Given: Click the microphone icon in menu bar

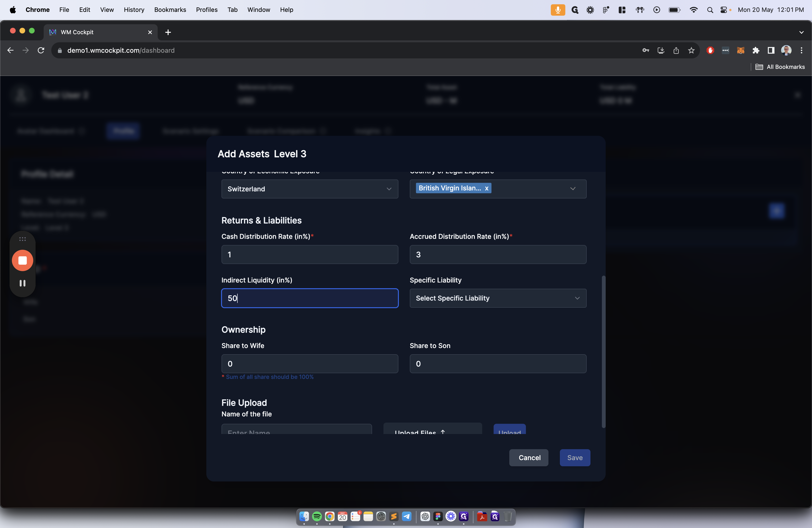Looking at the screenshot, I should [x=557, y=10].
